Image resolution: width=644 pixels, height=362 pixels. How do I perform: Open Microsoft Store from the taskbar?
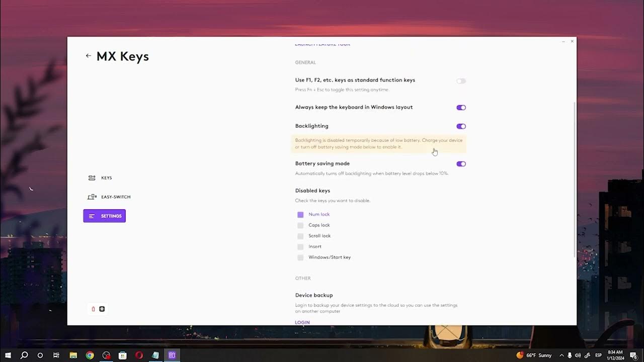122,355
